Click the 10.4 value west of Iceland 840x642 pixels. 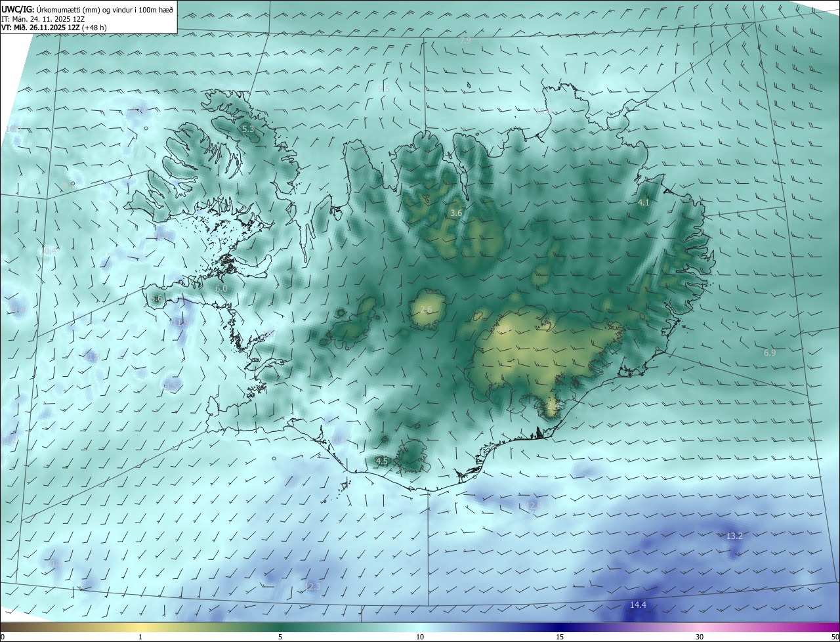[x=48, y=251]
